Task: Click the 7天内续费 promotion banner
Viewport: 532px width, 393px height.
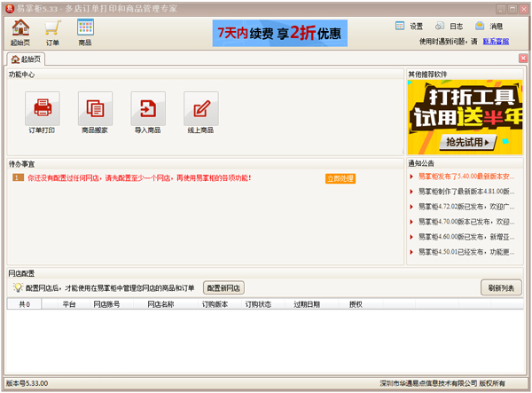Action: pyautogui.click(x=280, y=33)
